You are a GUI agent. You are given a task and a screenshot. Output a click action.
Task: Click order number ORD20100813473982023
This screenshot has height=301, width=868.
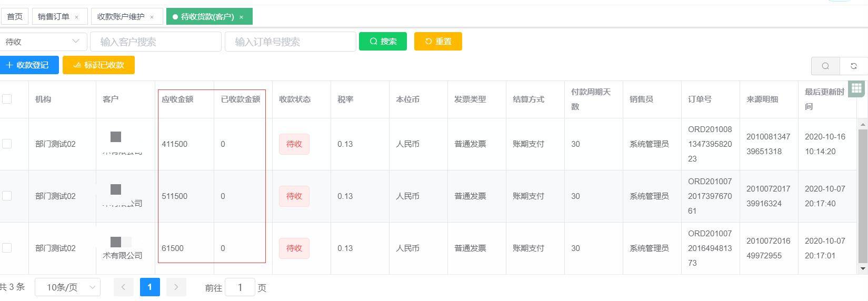pyautogui.click(x=710, y=144)
